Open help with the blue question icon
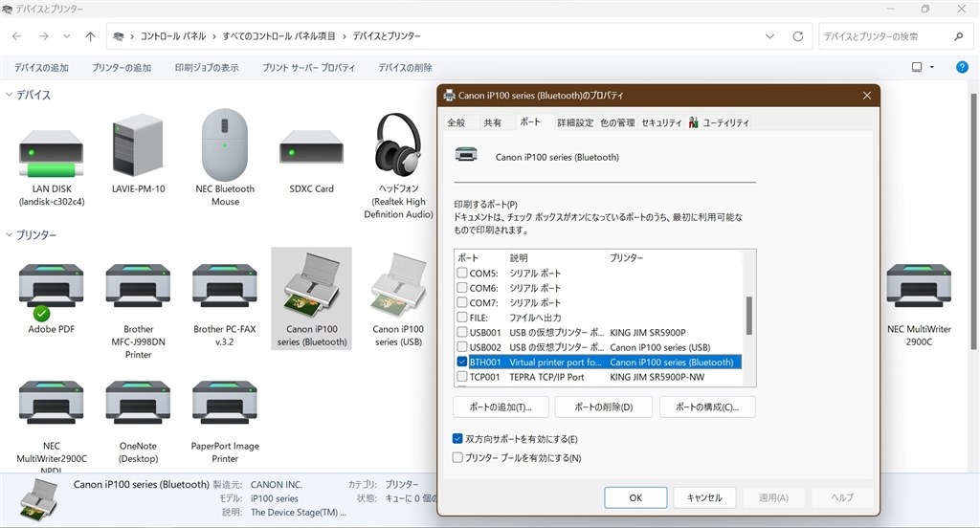The height and width of the screenshot is (528, 980). (962, 67)
